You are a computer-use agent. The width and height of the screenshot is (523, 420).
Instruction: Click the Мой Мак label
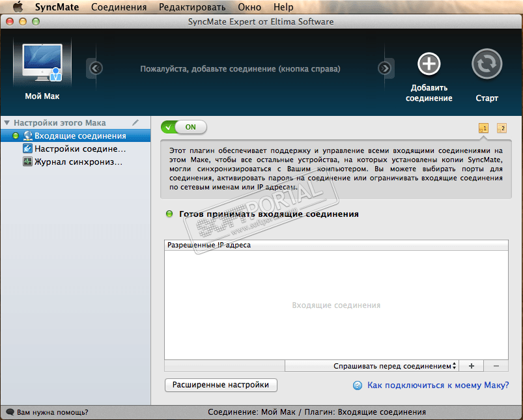point(42,96)
